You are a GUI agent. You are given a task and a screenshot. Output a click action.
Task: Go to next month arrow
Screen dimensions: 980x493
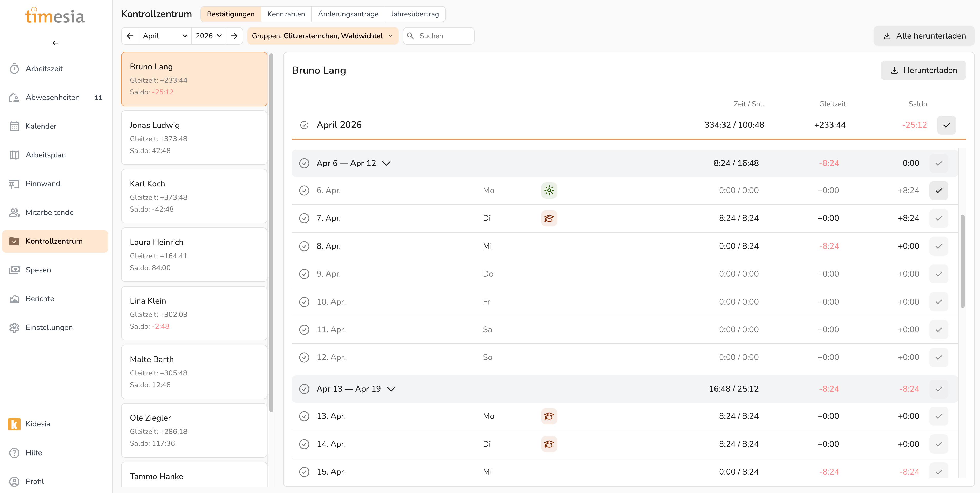[x=234, y=36]
